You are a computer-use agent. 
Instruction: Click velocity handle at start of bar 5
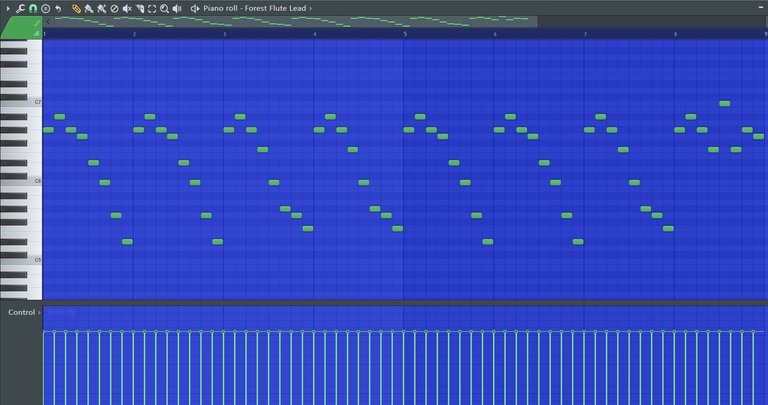(x=404, y=332)
